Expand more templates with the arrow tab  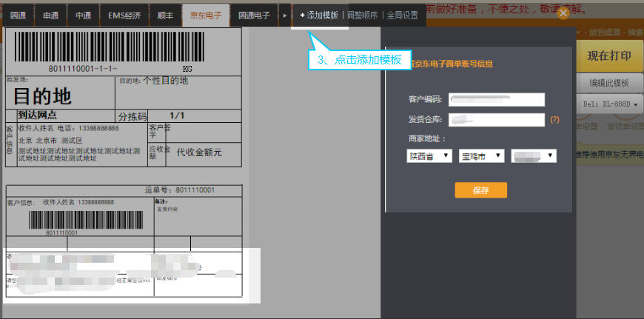click(285, 16)
